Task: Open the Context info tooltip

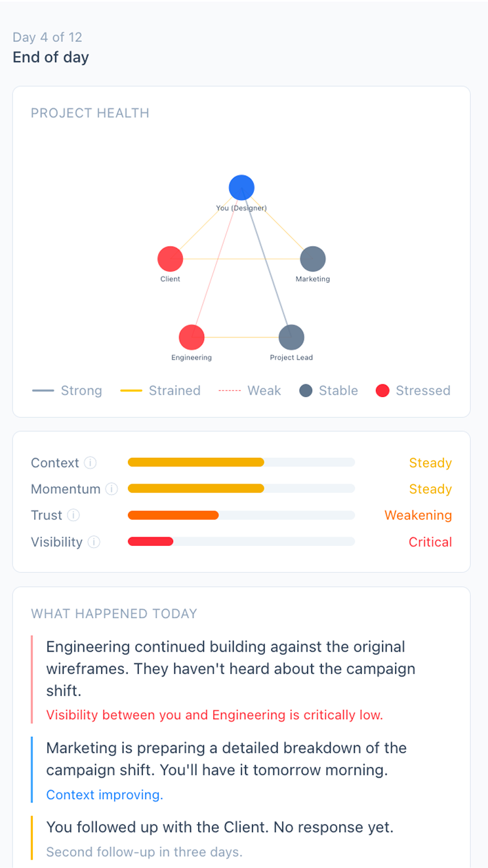Action: pos(91,463)
